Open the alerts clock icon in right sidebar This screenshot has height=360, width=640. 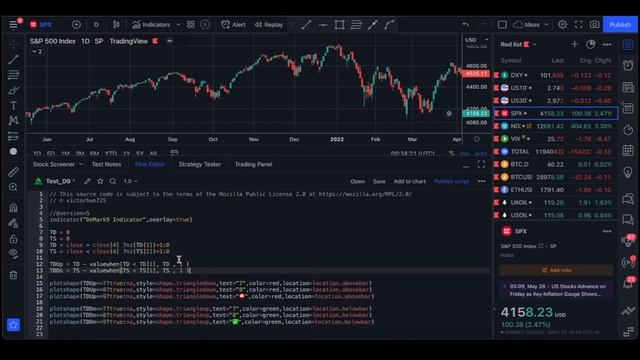628,66
